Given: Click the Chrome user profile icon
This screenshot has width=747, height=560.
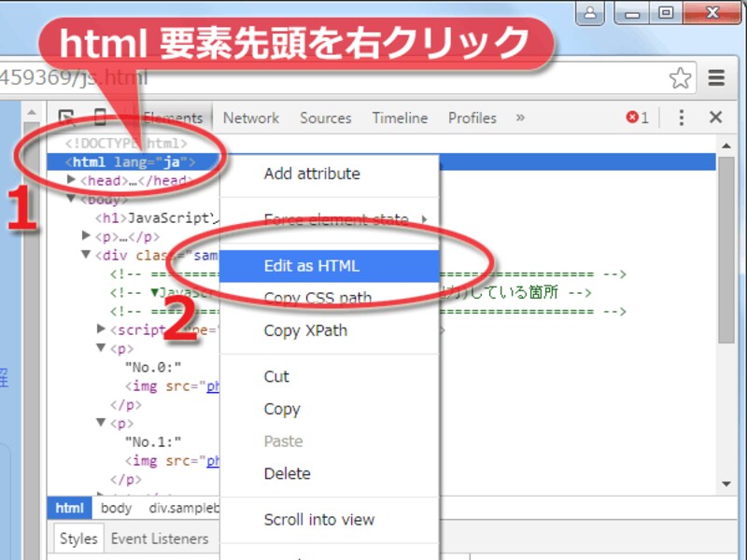Looking at the screenshot, I should (590, 12).
